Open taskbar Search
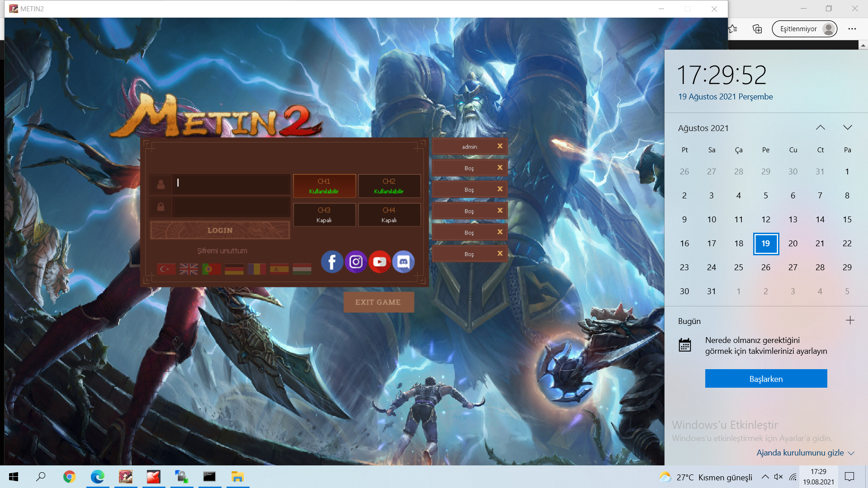This screenshot has width=868, height=488. pyautogui.click(x=41, y=477)
